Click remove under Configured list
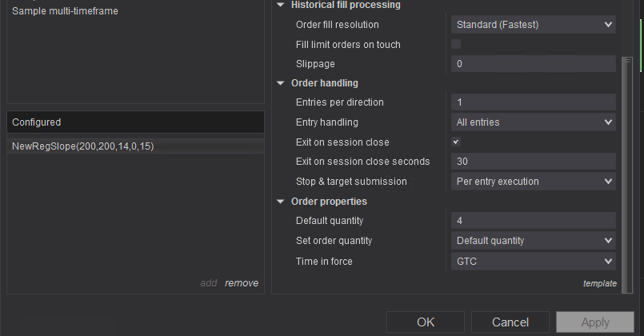644x336 pixels. pyautogui.click(x=241, y=283)
